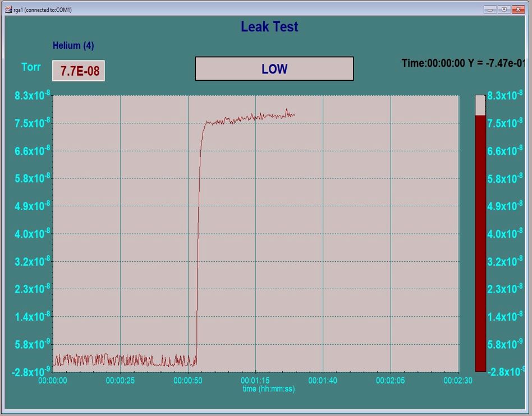
Task: Toggle the 7.7E-08 pressure readout display
Action: coord(78,71)
